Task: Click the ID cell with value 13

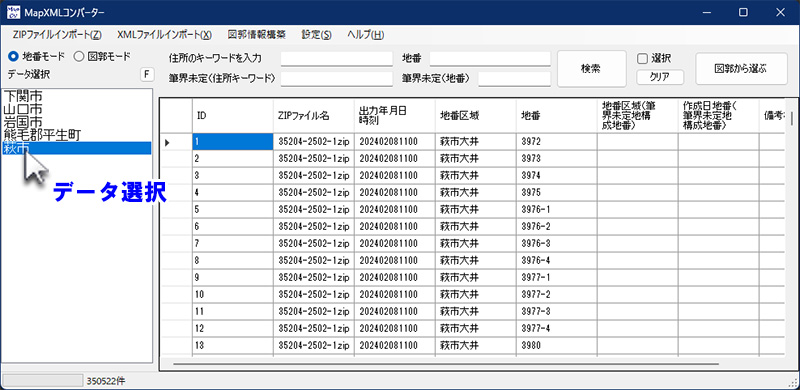Action: tap(233, 346)
